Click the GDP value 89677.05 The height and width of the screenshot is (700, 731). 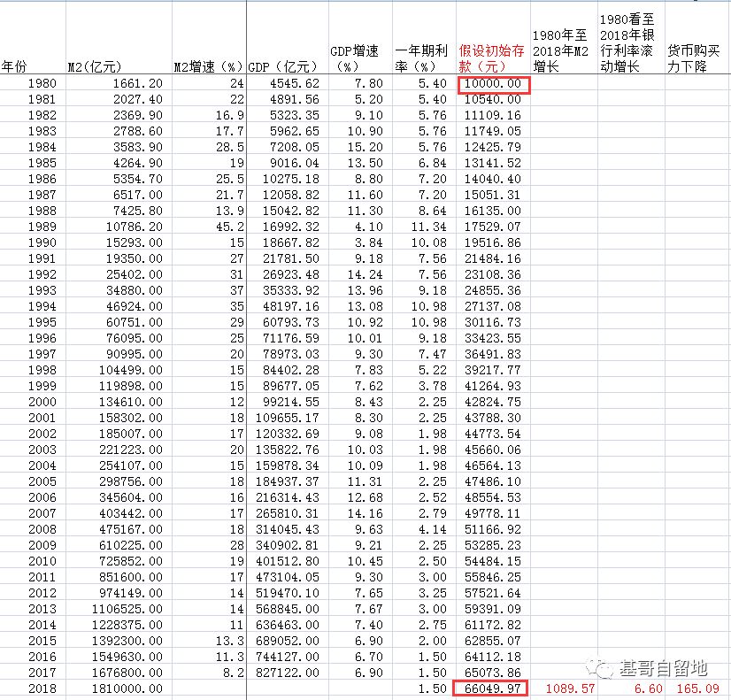291,387
